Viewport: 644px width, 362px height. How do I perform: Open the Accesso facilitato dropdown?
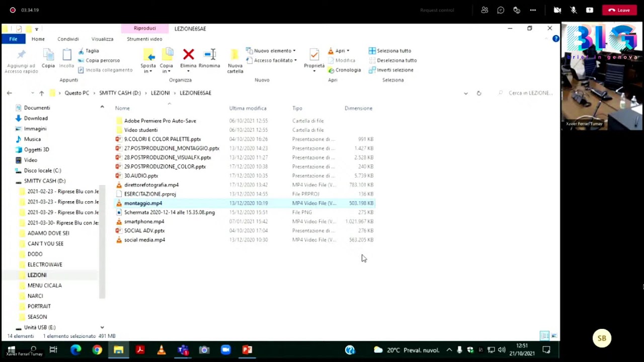coord(272,60)
